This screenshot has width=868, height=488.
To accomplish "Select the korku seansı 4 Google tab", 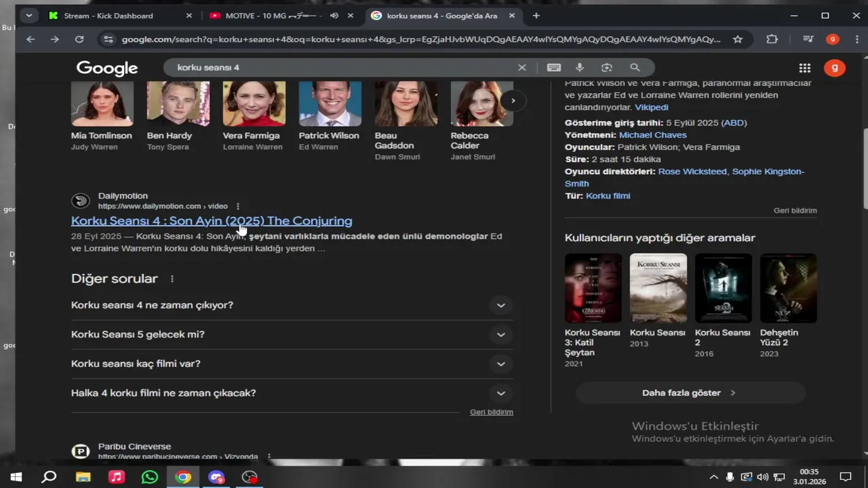I will [x=442, y=16].
